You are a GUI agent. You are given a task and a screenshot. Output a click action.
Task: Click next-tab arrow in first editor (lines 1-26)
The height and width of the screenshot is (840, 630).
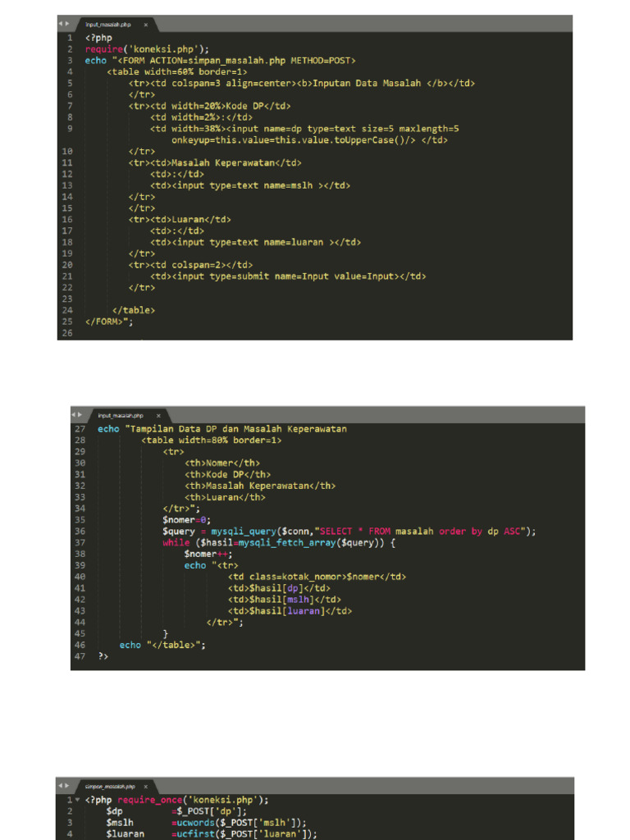click(67, 24)
